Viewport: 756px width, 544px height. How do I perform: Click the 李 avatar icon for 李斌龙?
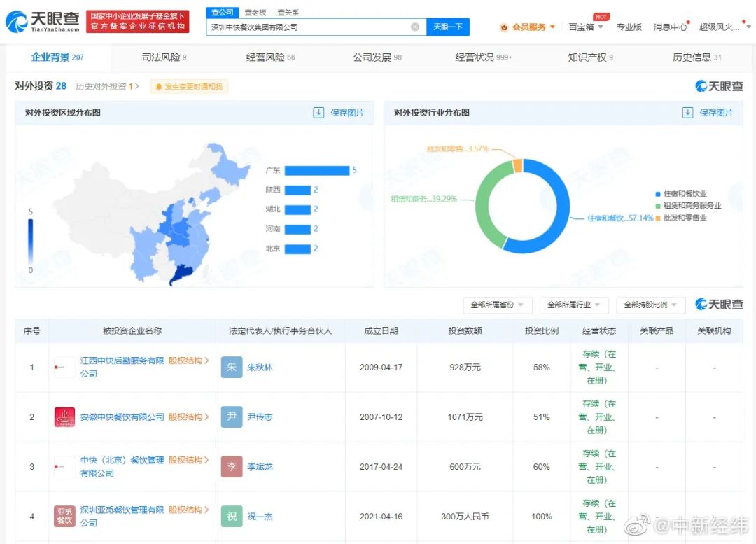(x=232, y=467)
